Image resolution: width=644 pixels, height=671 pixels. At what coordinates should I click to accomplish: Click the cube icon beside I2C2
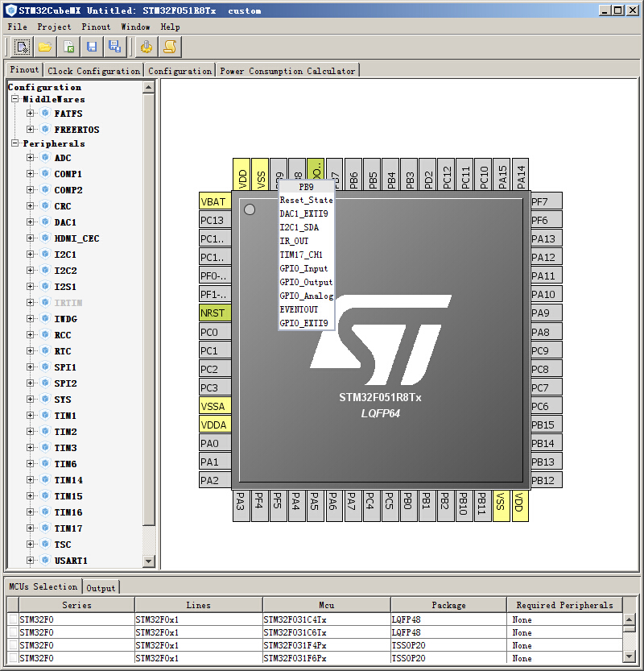(45, 270)
